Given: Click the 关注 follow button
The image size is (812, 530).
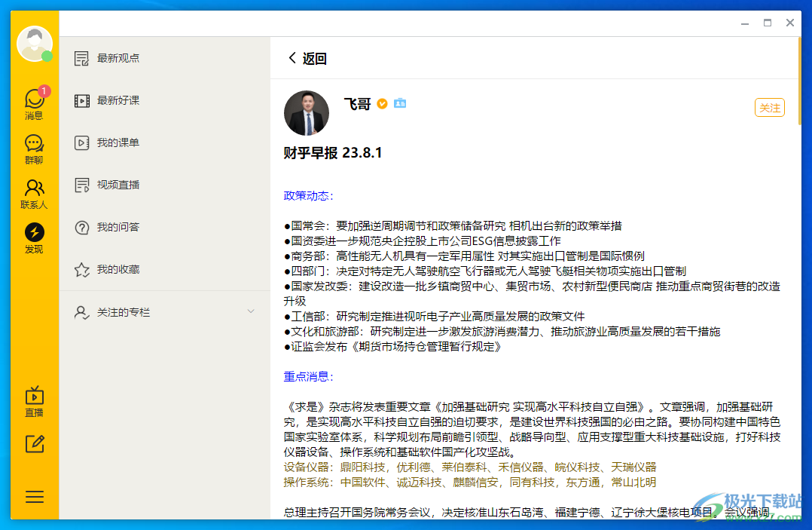Looking at the screenshot, I should point(770,108).
